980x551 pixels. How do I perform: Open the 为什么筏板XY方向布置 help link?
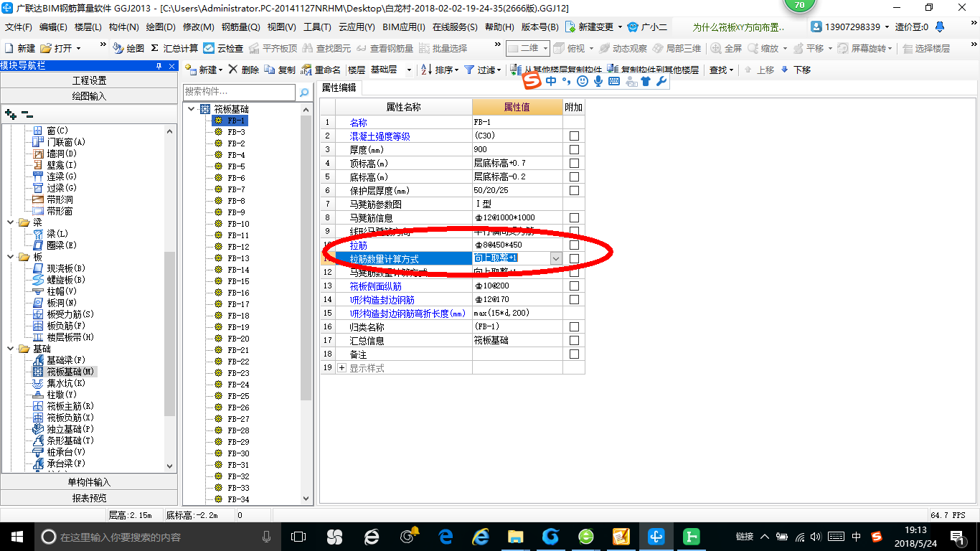[x=739, y=27]
